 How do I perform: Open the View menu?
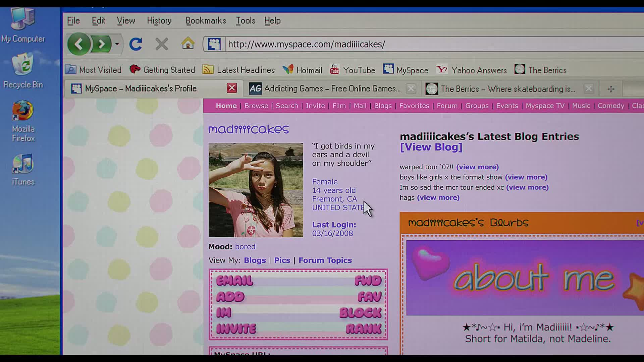pos(126,21)
